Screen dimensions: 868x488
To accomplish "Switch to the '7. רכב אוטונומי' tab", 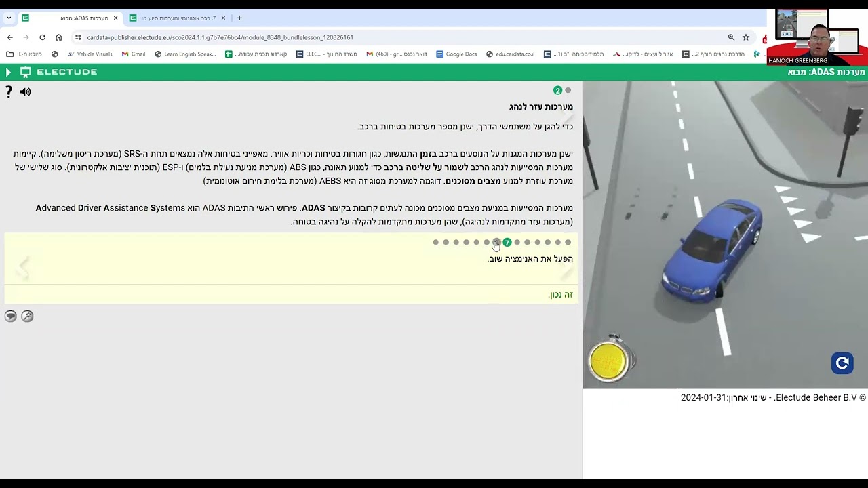I will tap(178, 18).
